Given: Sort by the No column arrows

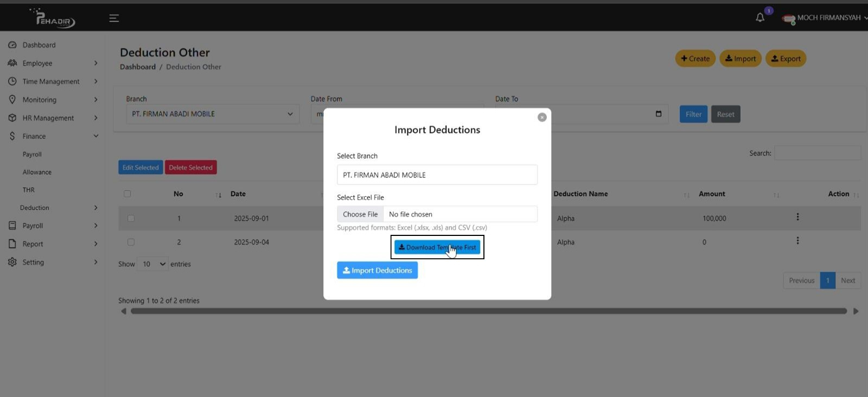Looking at the screenshot, I should pos(218,195).
